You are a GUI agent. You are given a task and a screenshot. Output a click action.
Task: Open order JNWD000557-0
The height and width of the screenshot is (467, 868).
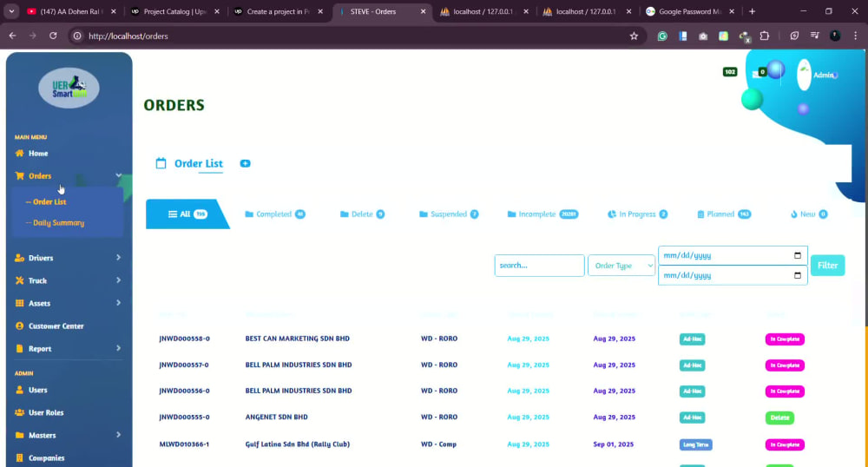[184, 365]
